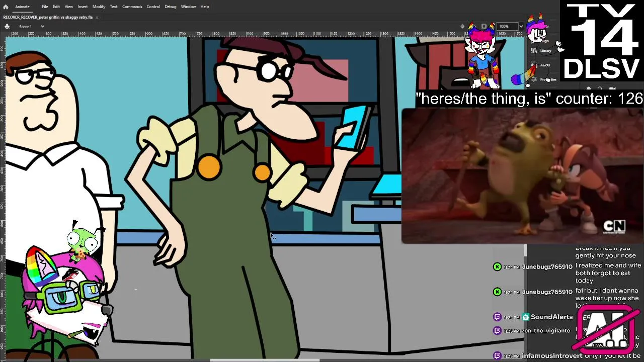Click the stage horizontal scrollbar

[x=265, y=360]
